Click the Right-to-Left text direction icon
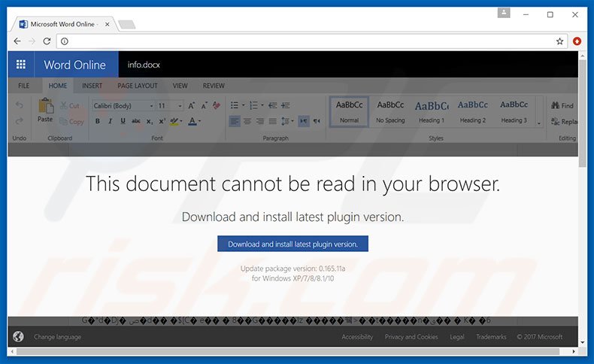The image size is (594, 364). tap(317, 121)
